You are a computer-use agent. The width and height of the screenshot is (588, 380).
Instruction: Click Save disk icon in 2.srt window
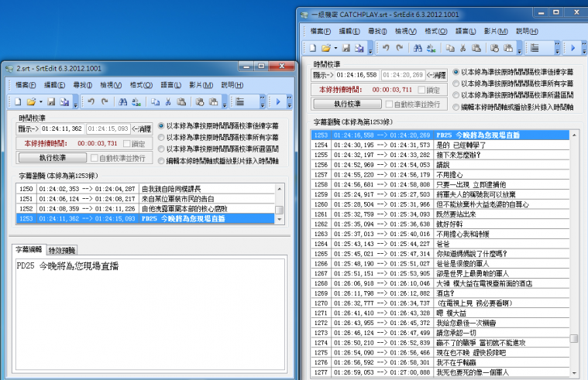[x=51, y=101]
